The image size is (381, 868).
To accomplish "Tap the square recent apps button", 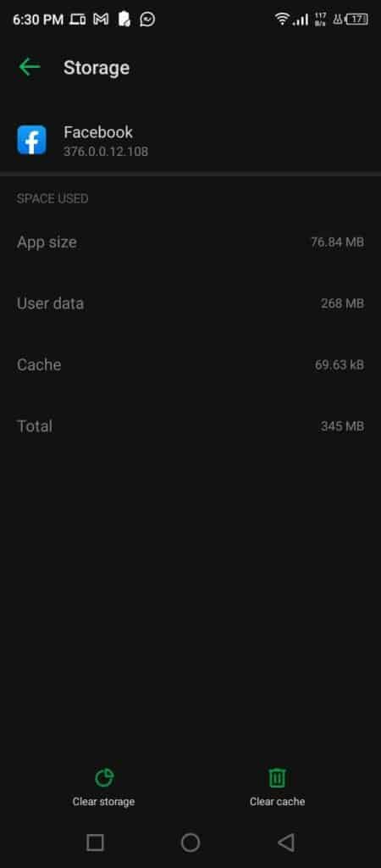I will click(x=95, y=843).
